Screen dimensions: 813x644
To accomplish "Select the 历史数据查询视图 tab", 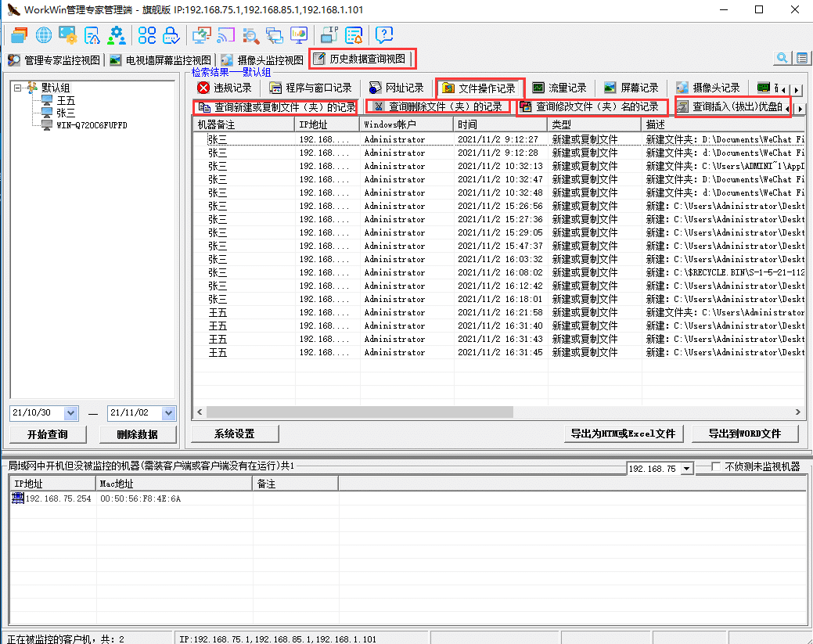I will tap(362, 59).
